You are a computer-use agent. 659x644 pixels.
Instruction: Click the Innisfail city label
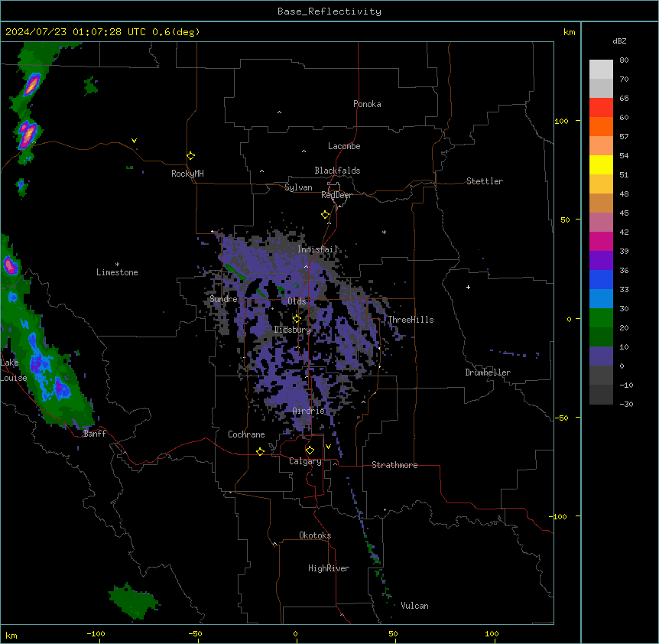[x=317, y=249]
